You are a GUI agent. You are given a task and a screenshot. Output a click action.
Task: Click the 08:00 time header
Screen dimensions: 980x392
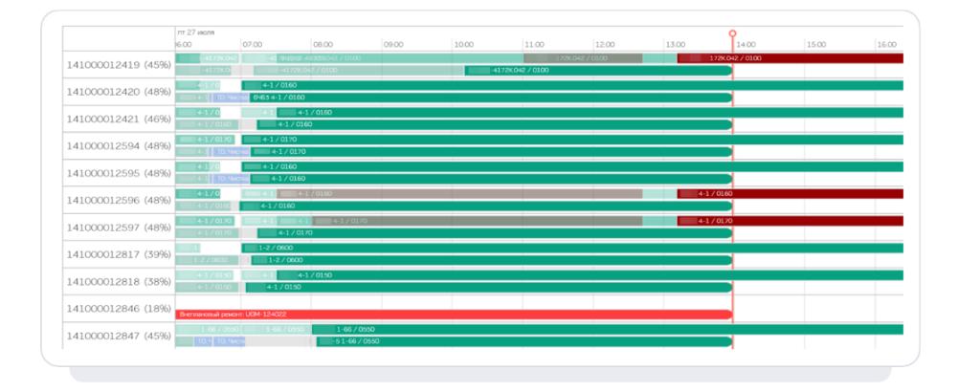pos(323,45)
